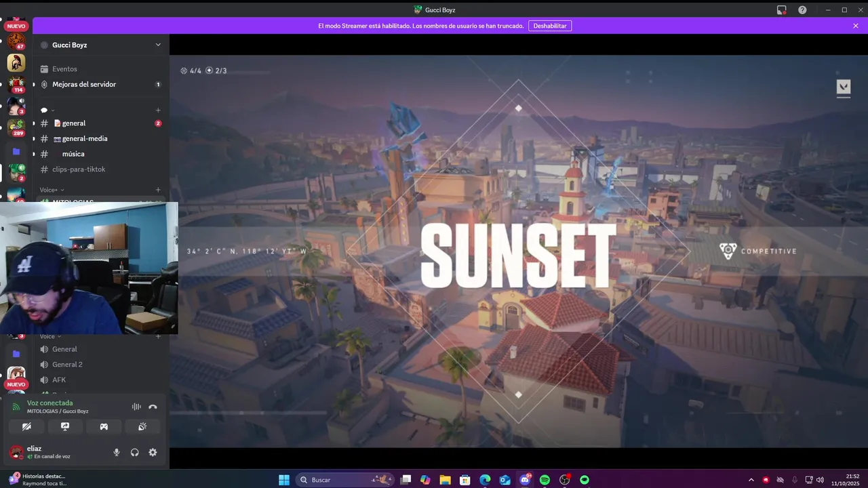This screenshot has width=868, height=488.
Task: Open Spotify from taskbar
Action: click(x=545, y=480)
